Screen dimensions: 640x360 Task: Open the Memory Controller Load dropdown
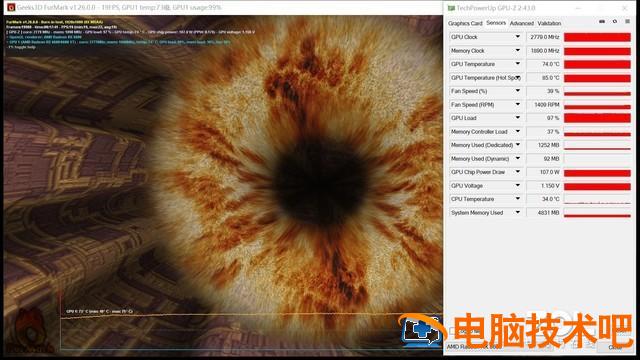coord(518,131)
